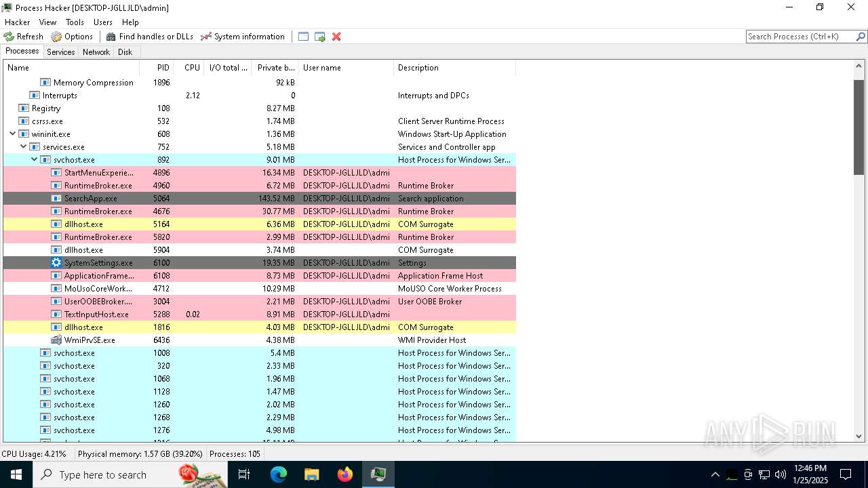
Task: Select ApplicationFrame... process row
Action: (x=260, y=276)
